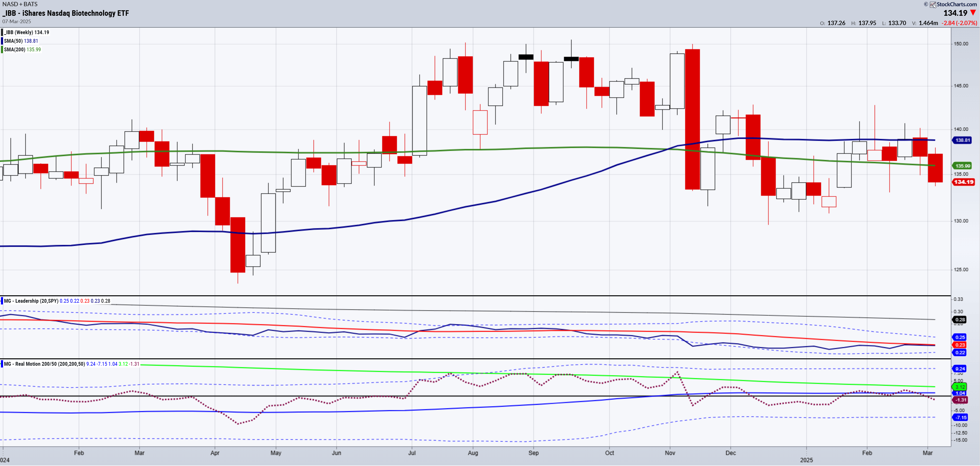Image resolution: width=980 pixels, height=466 pixels.
Task: Click the Apr label on time axis
Action: [215, 453]
